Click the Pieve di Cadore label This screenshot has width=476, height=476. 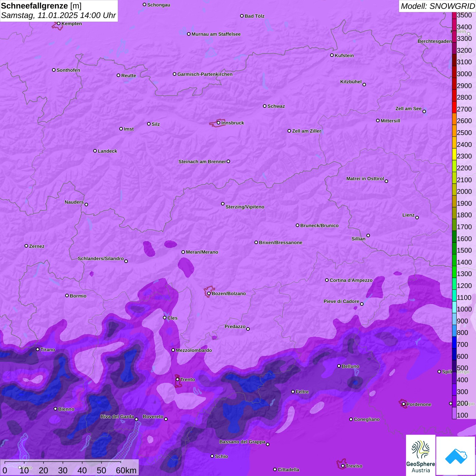pos(341,301)
